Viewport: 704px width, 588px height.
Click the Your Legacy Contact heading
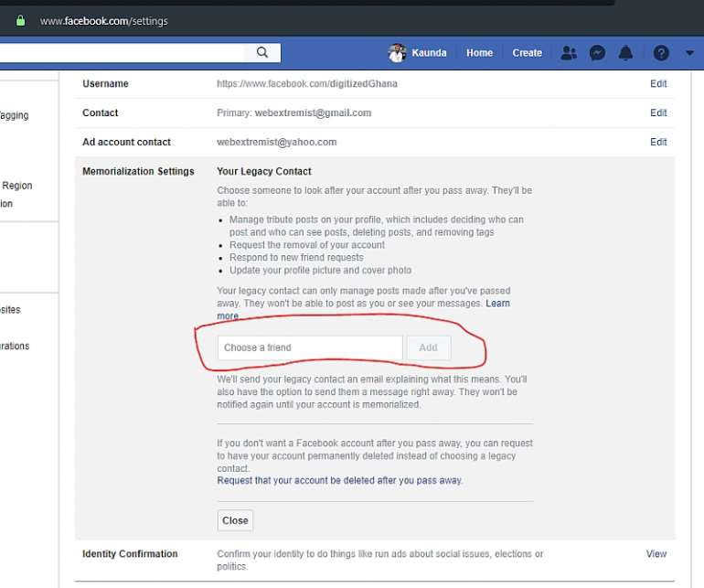click(x=264, y=172)
